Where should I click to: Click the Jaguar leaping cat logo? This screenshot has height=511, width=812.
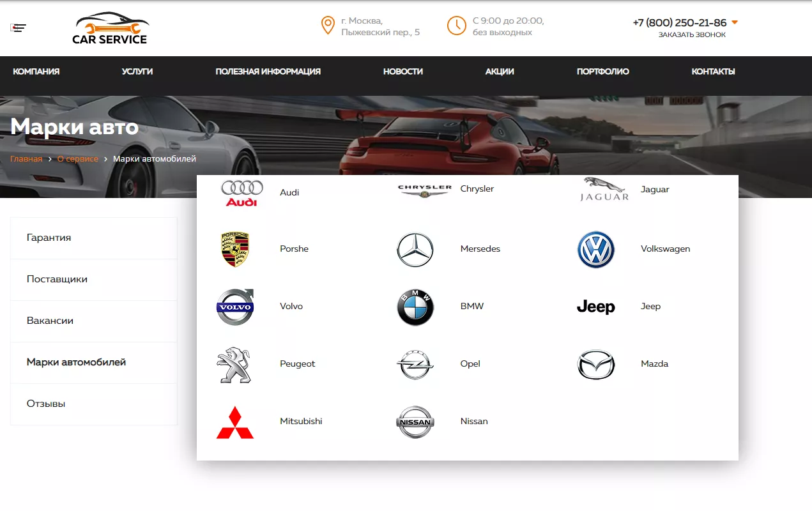(x=604, y=190)
